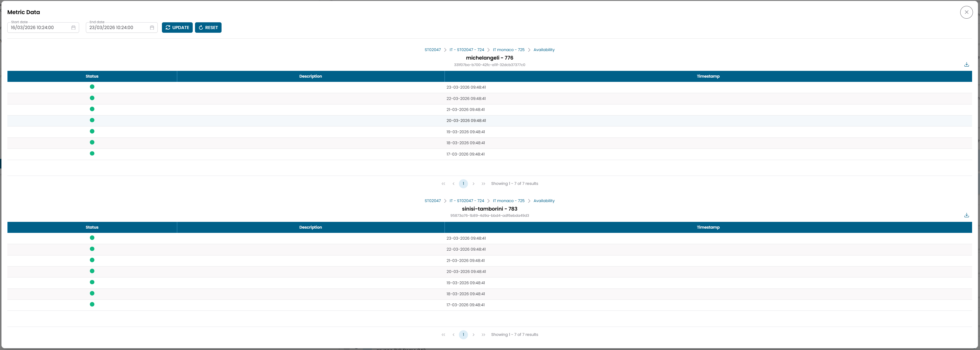Close the Metric Data dialog

966,12
